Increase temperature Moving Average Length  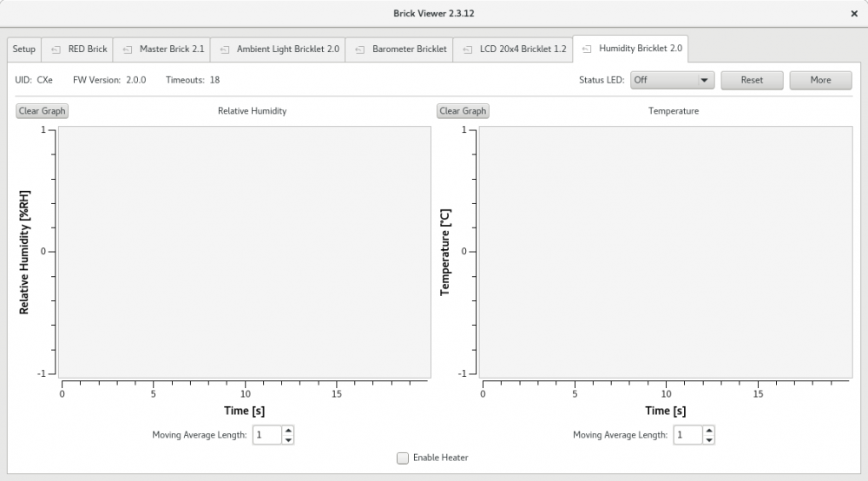coord(708,430)
